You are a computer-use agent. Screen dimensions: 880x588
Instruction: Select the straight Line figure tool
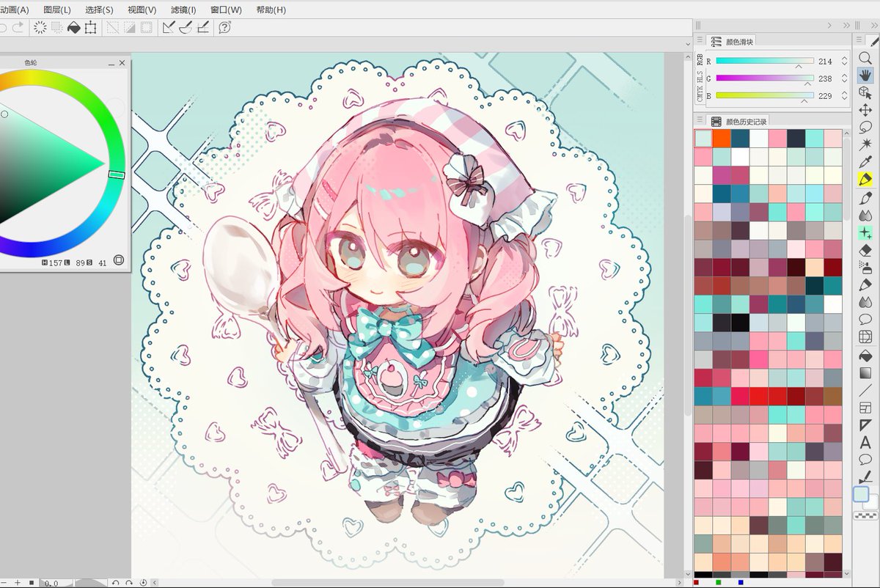coord(865,390)
